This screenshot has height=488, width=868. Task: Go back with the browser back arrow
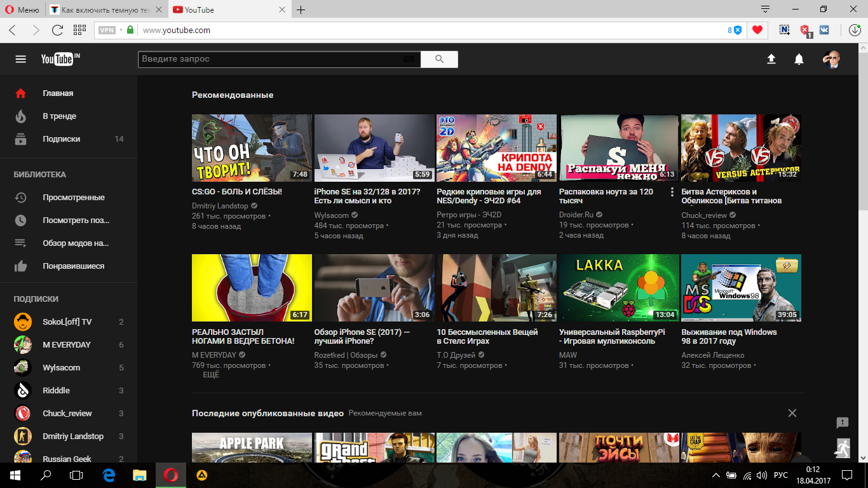pos(13,30)
